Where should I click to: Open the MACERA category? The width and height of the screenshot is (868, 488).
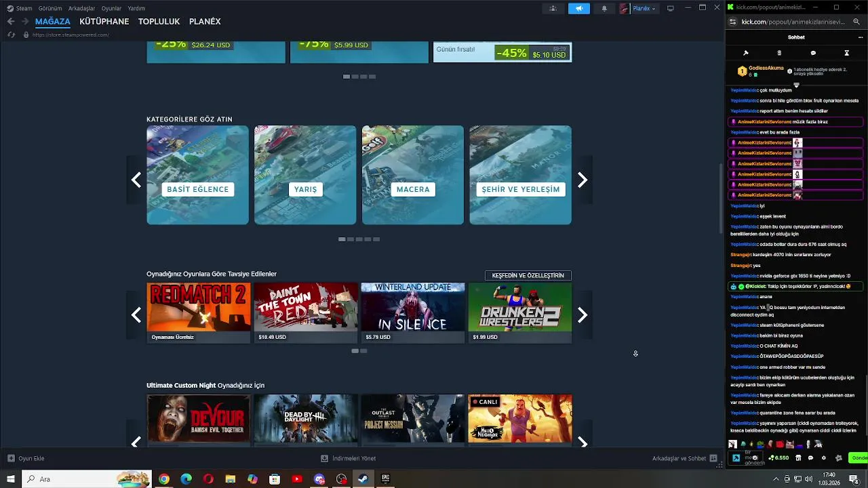tap(413, 175)
